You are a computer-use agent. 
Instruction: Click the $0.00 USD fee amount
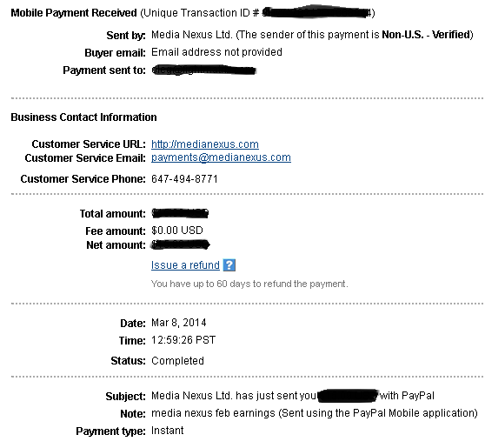coord(177,231)
